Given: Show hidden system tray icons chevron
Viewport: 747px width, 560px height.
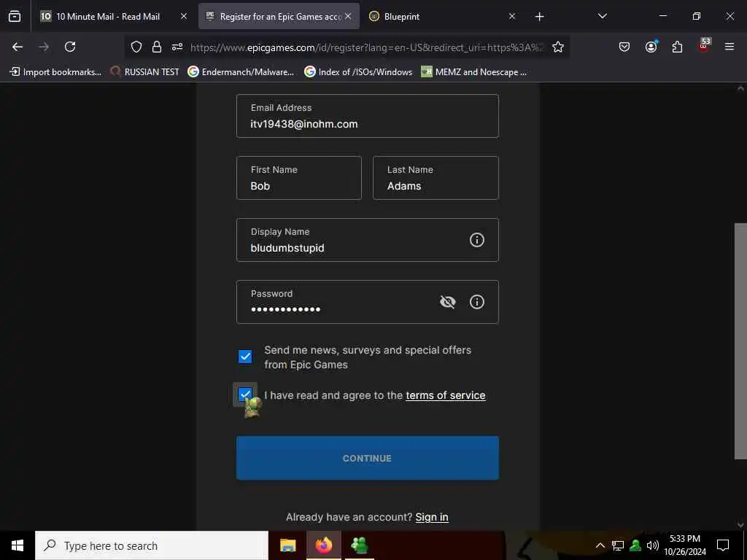Looking at the screenshot, I should pos(600,545).
